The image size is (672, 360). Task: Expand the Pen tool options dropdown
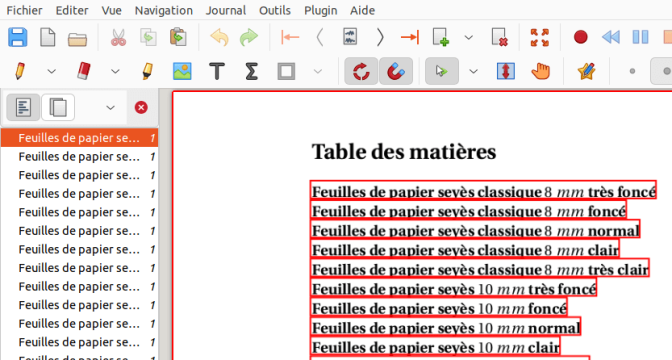coord(51,71)
